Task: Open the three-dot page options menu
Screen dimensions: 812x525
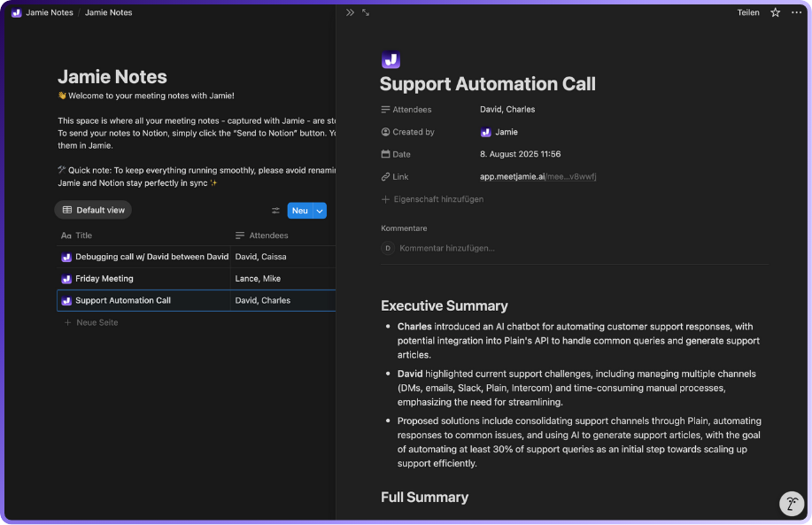Action: pos(796,12)
